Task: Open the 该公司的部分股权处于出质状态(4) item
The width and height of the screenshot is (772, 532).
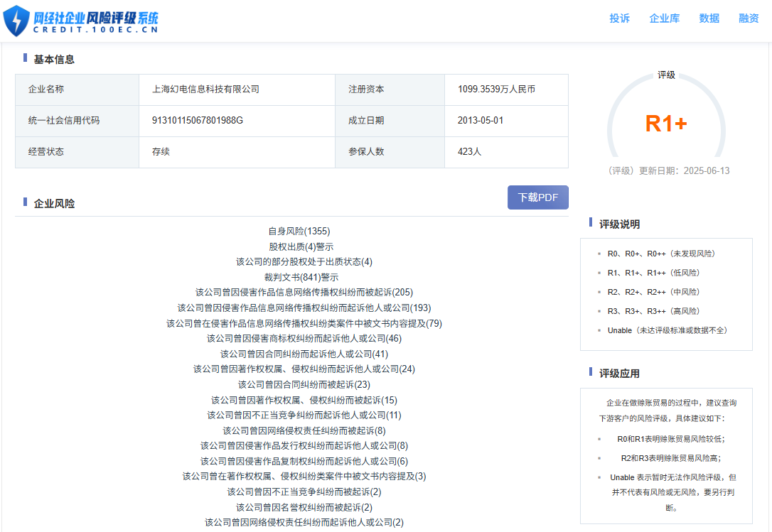Action: pos(304,261)
